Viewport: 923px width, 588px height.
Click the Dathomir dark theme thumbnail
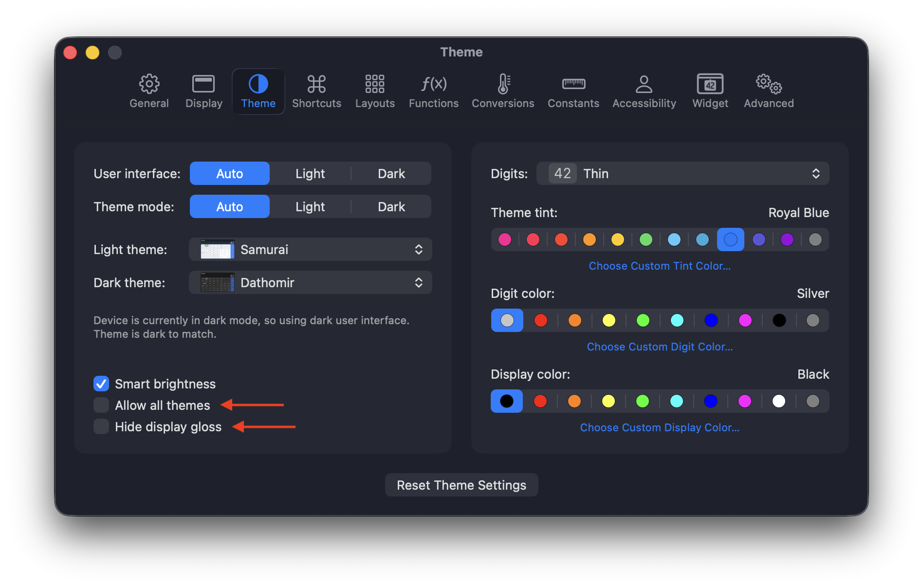(217, 282)
